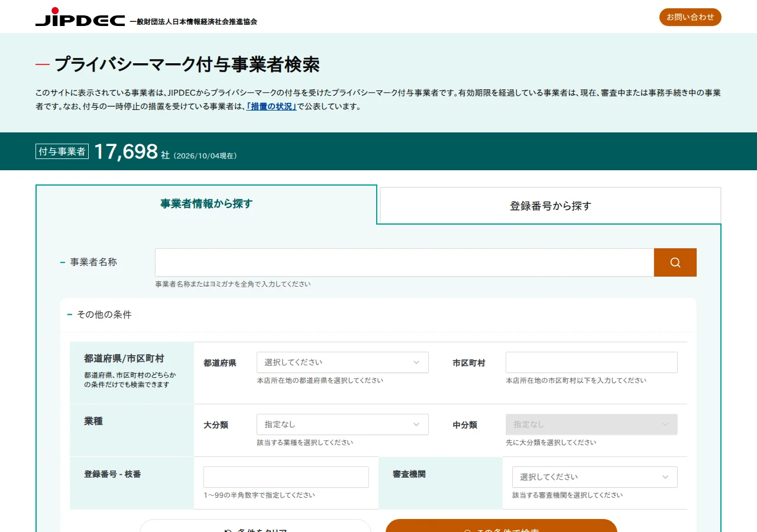Click the disabled 中分類 dropdown

pos(591,424)
